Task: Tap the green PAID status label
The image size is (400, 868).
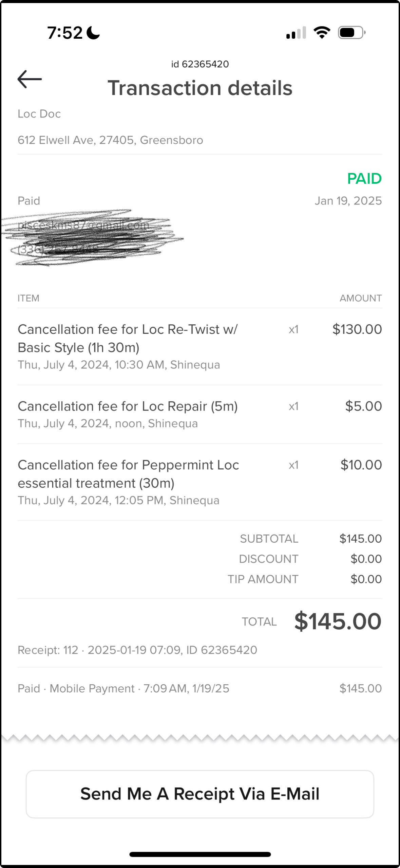Action: [364, 179]
